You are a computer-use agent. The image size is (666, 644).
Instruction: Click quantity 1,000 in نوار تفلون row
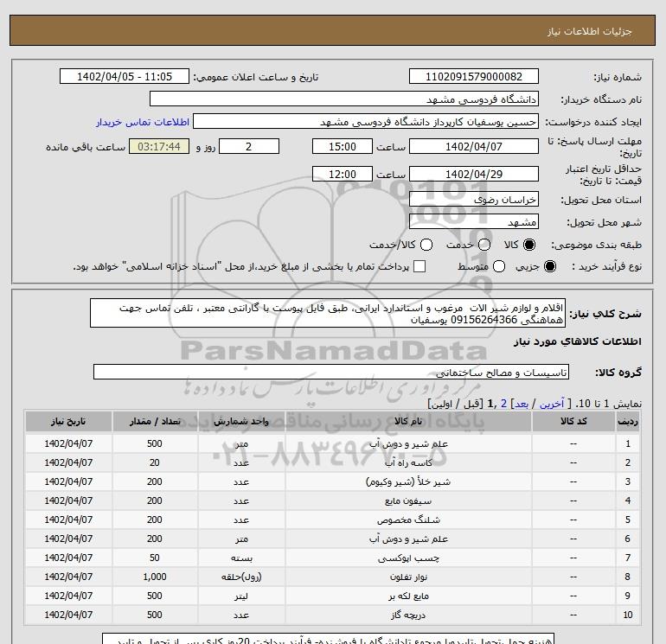click(x=155, y=577)
